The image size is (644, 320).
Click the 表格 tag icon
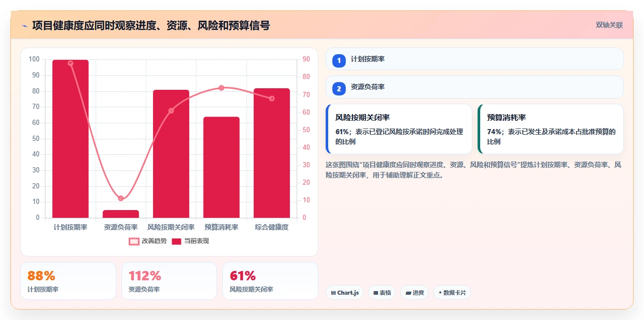pyautogui.click(x=376, y=293)
